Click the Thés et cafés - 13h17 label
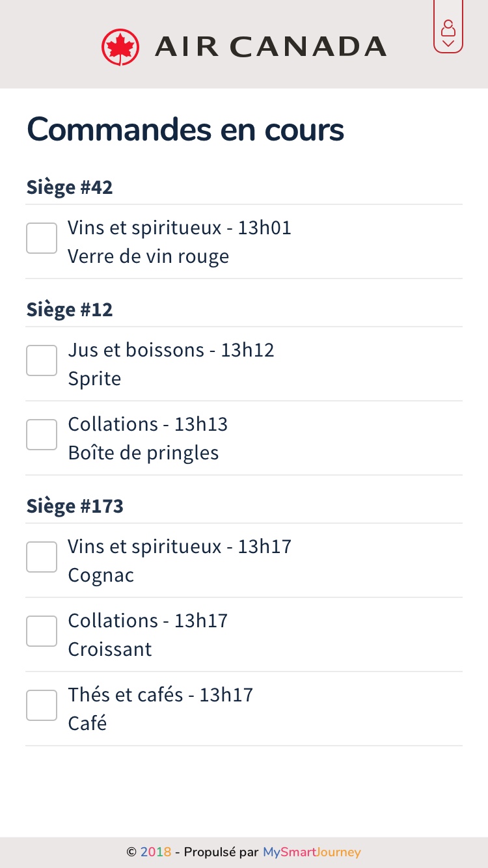Screen dimensions: 488x868 pos(160,695)
